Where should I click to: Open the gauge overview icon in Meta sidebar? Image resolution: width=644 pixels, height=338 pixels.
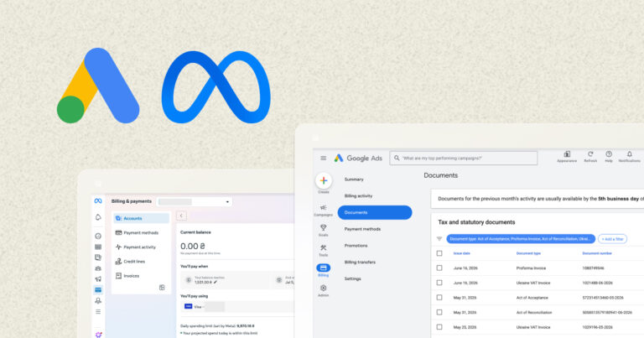98,237
